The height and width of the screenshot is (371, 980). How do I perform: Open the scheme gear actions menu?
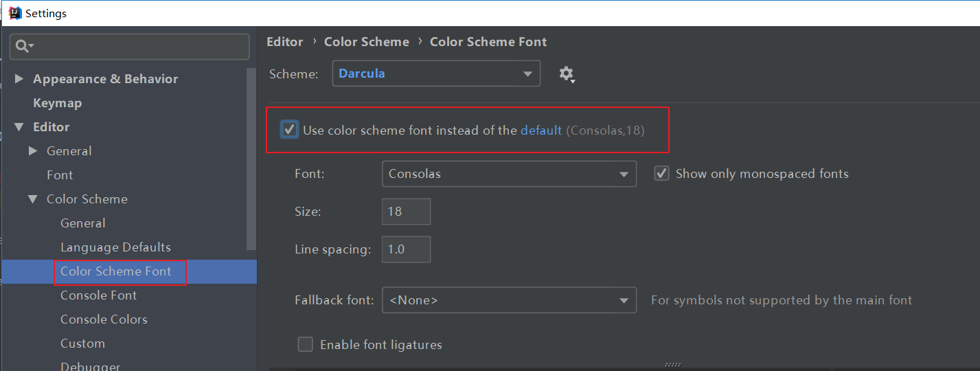click(x=567, y=74)
